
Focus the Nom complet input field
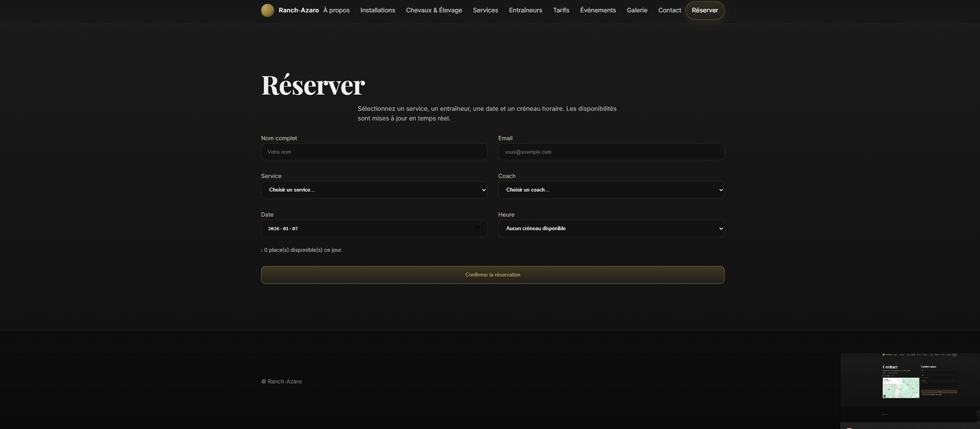point(374,152)
